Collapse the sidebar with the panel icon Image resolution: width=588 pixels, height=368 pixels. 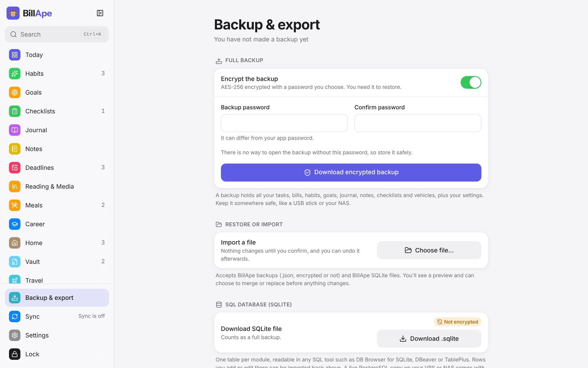click(x=100, y=13)
